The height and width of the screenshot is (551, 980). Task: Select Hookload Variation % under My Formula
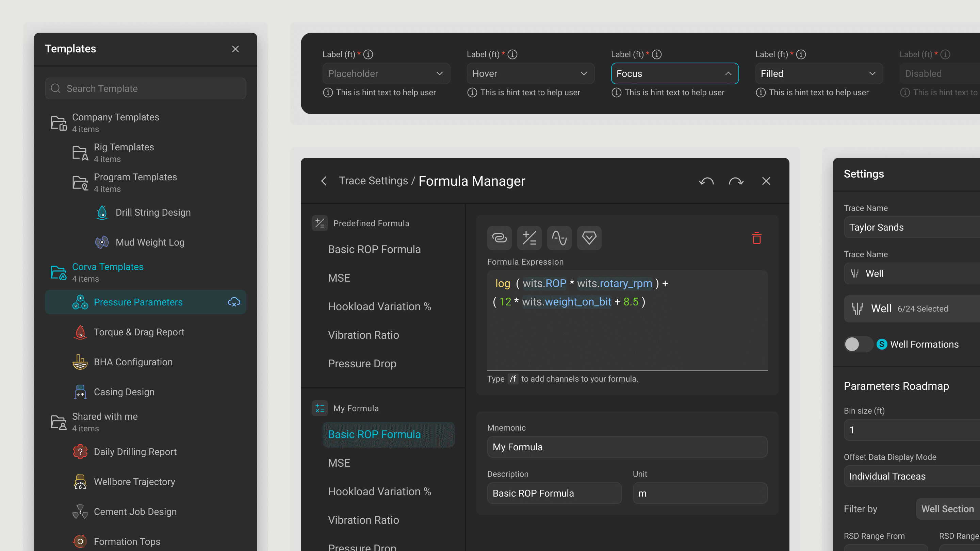(x=379, y=492)
